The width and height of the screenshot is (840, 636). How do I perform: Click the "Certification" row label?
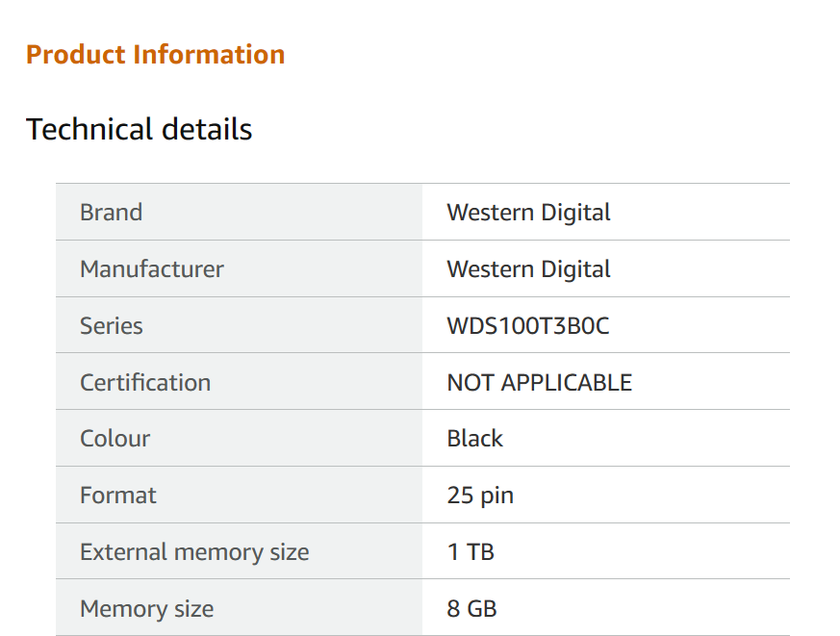click(145, 383)
